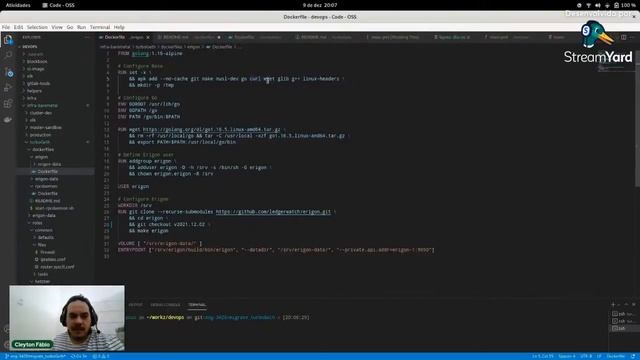Click cursor position Ln Col in status bar
Screen dimensions: 640x360
tap(542, 356)
